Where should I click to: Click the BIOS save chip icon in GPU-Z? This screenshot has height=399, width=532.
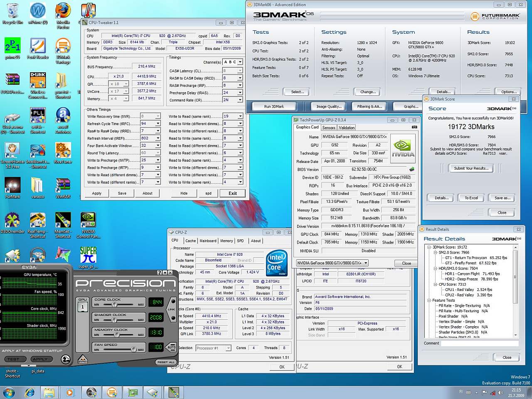click(x=412, y=169)
